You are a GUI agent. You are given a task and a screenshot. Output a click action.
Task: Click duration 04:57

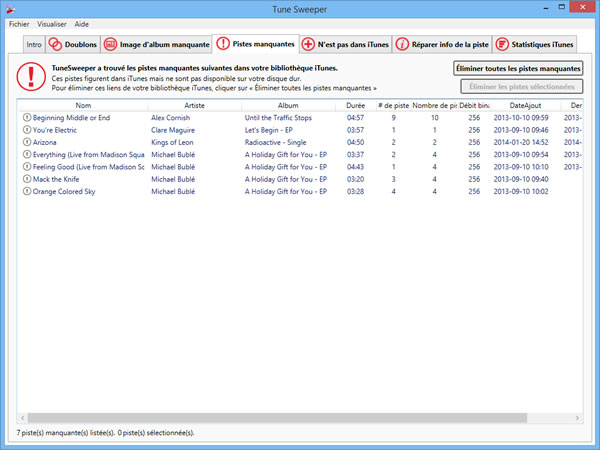click(355, 118)
